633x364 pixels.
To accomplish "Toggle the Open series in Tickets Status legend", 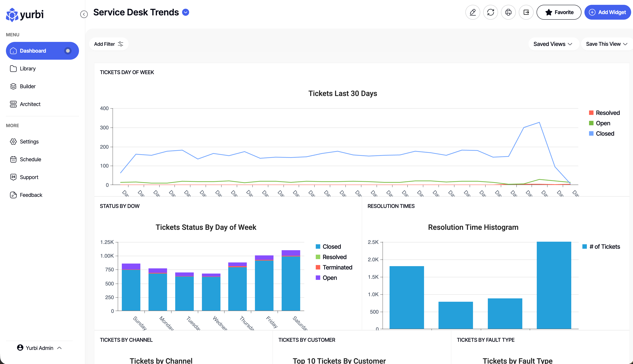I will coord(330,278).
